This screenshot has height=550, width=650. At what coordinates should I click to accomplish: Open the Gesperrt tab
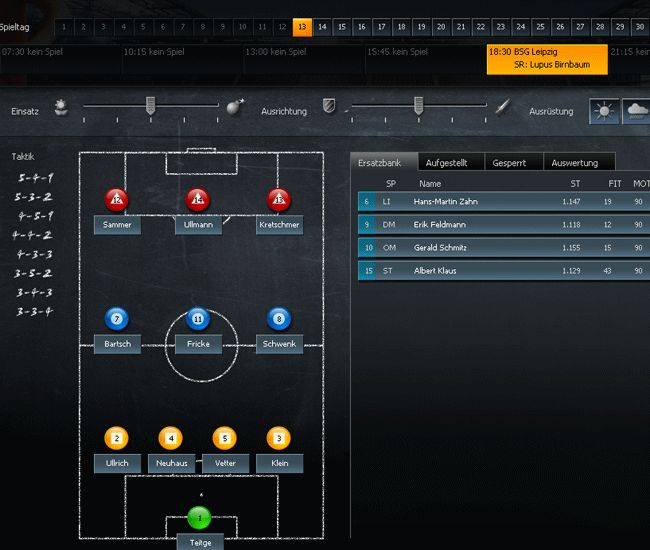click(513, 162)
